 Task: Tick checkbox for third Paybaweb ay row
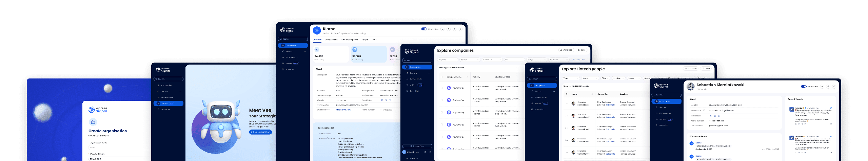coord(441,112)
